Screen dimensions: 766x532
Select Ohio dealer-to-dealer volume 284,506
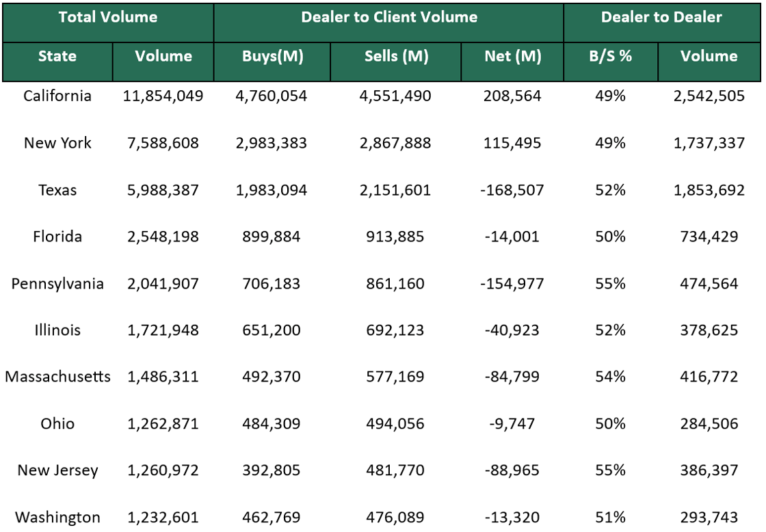click(x=709, y=424)
